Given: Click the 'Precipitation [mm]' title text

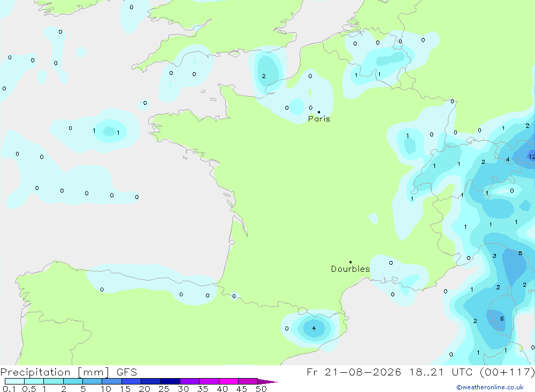Looking at the screenshot, I should click(55, 372).
